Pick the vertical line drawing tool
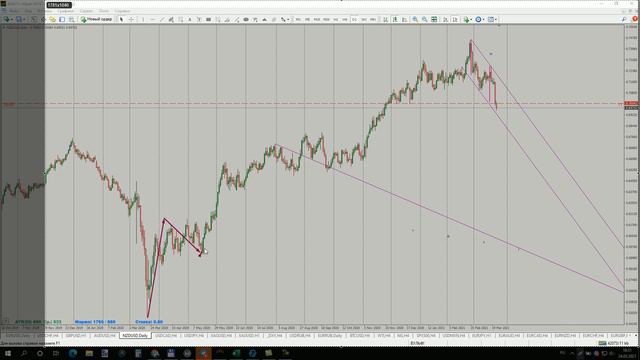Image resolution: width=640 pixels, height=360 pixels. [x=143, y=19]
